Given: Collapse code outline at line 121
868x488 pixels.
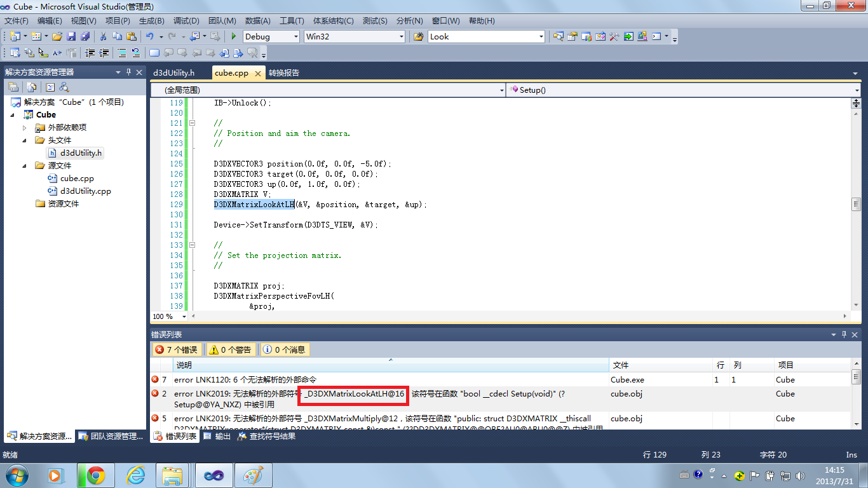Looking at the screenshot, I should [x=192, y=123].
